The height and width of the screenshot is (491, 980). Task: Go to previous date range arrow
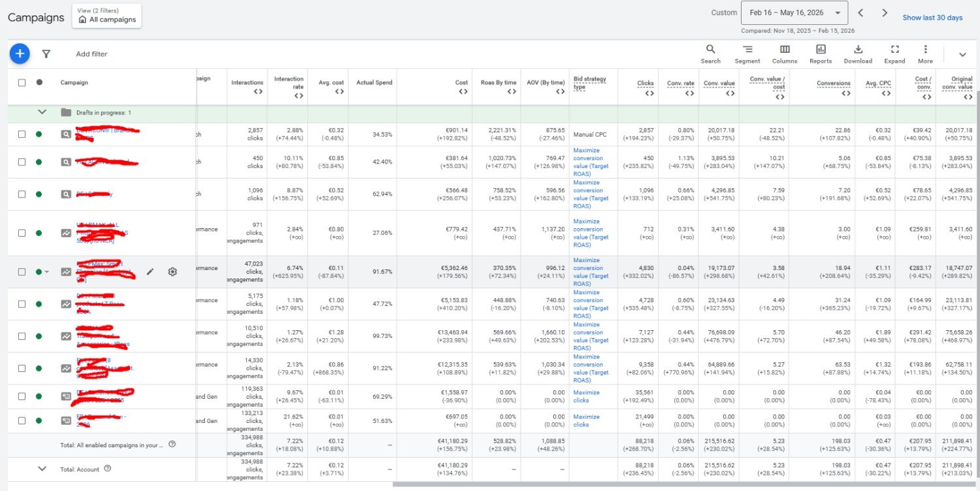[x=860, y=13]
